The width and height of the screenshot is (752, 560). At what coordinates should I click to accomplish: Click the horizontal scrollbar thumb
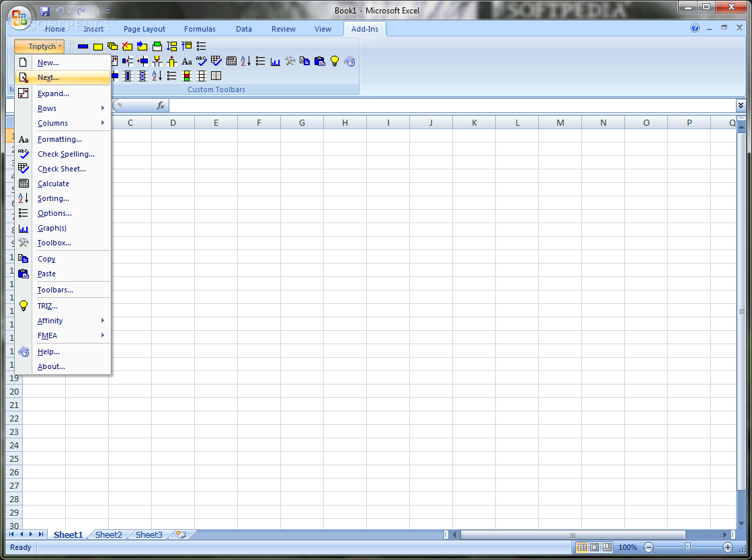coord(573,534)
